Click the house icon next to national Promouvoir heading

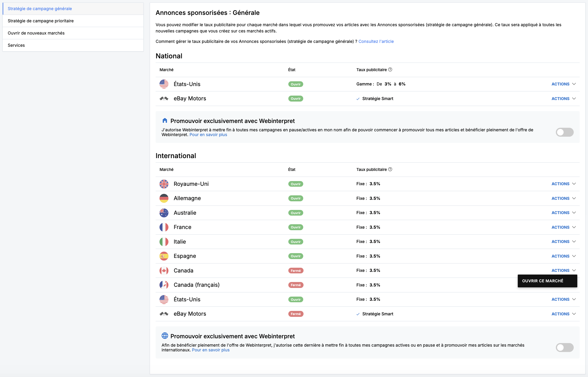click(x=165, y=121)
